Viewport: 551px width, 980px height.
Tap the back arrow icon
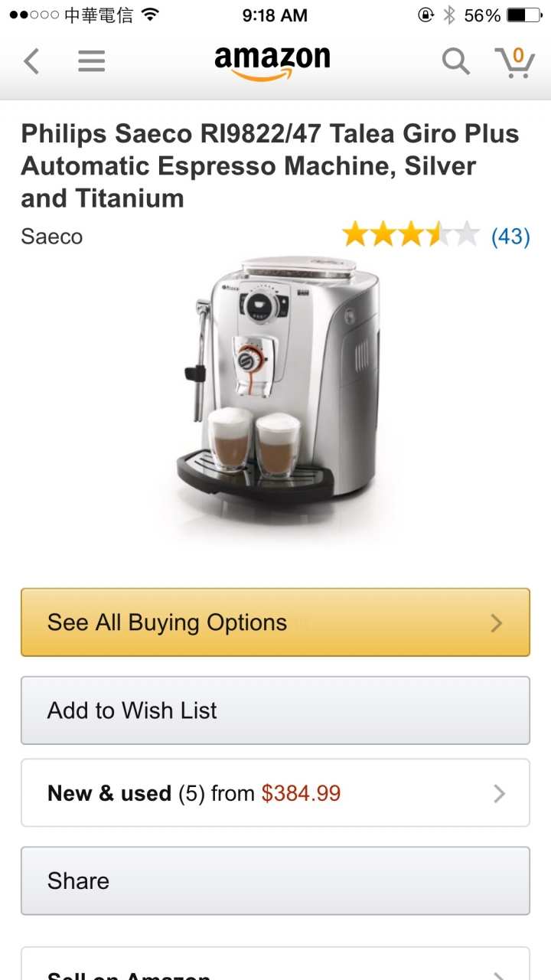31,61
